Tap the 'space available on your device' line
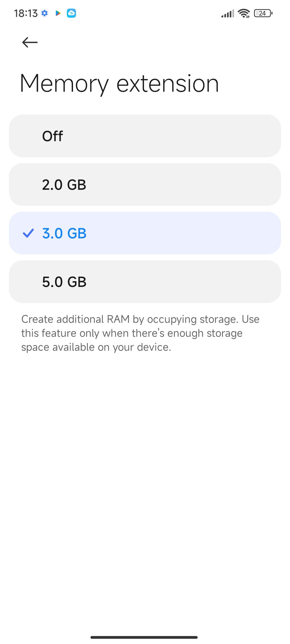Image resolution: width=290 pixels, height=644 pixels. click(x=96, y=347)
